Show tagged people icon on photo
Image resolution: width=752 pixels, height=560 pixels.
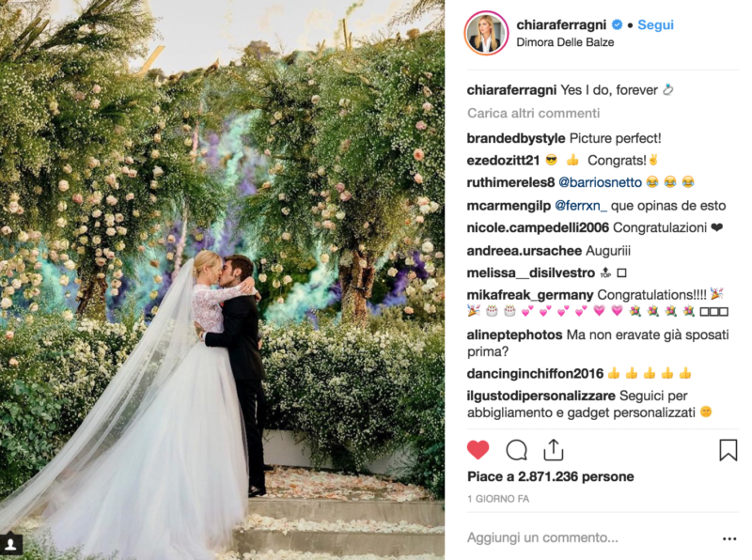(x=11, y=544)
